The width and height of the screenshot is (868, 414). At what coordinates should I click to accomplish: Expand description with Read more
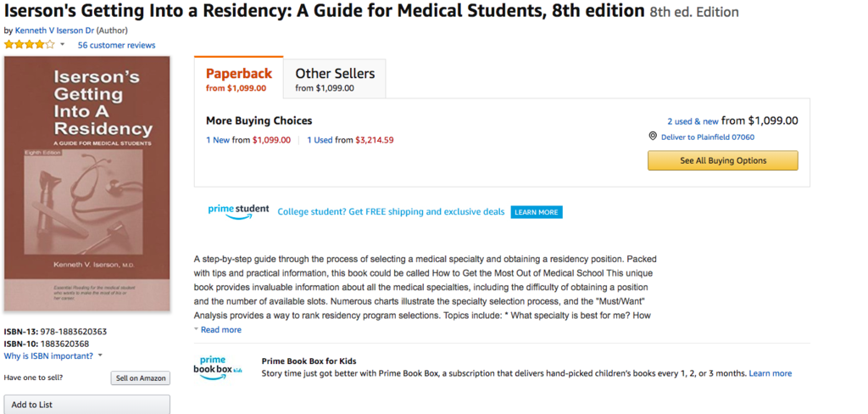(220, 330)
